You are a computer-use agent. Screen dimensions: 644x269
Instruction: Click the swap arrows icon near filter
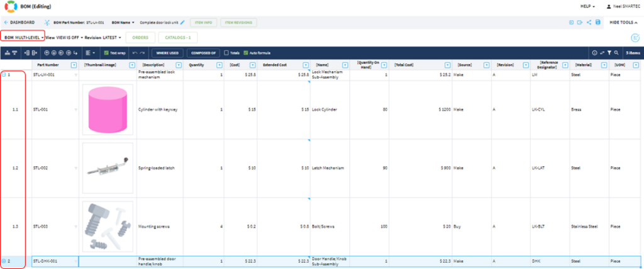click(602, 53)
